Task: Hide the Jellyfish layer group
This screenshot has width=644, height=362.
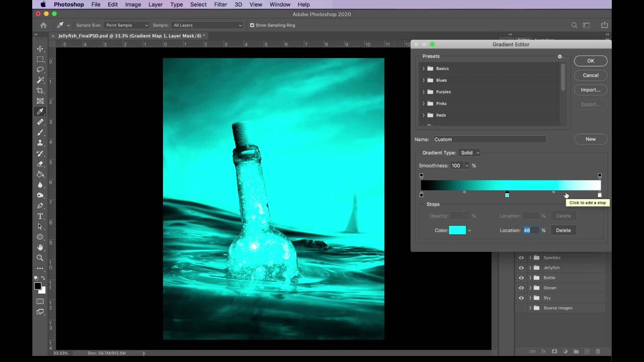Action: (521, 267)
